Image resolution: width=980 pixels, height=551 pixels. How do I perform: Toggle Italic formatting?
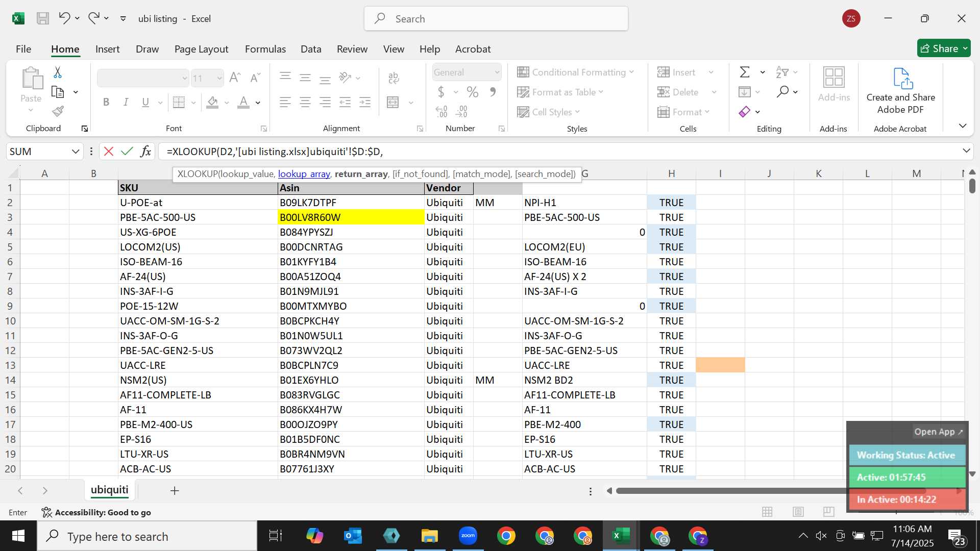pyautogui.click(x=126, y=103)
